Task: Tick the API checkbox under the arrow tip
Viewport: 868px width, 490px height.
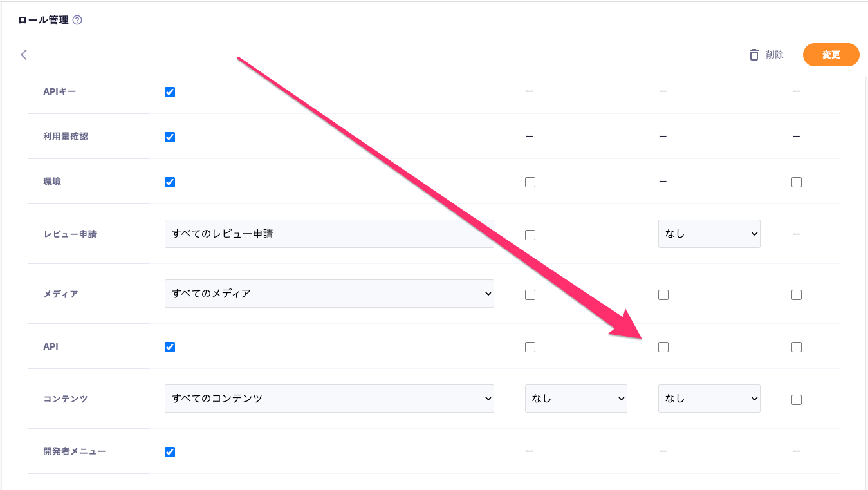Action: coord(663,347)
